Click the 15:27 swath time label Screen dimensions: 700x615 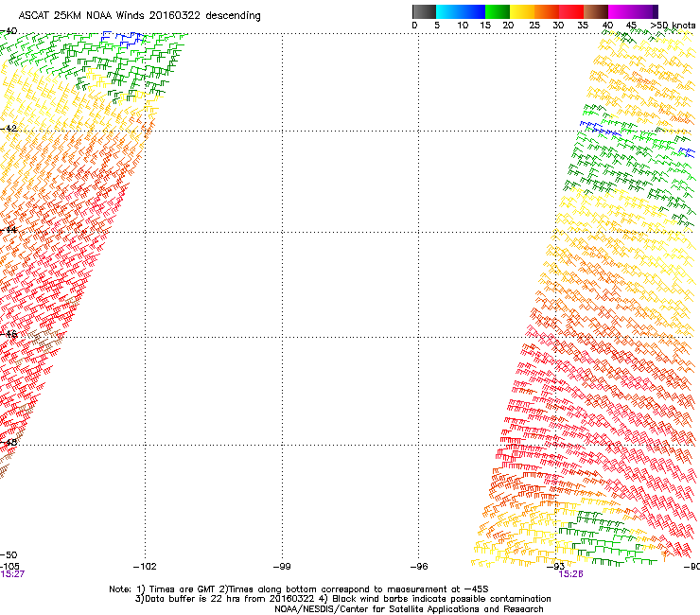coord(12,574)
